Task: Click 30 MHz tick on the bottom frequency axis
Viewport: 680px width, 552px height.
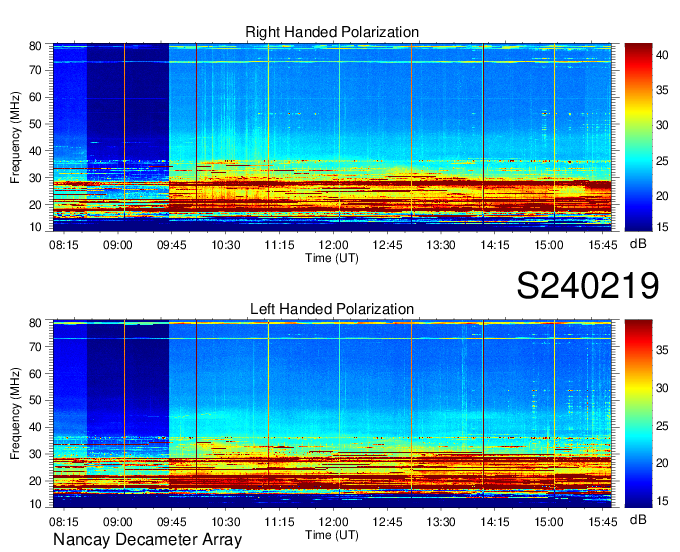Action: (35, 454)
